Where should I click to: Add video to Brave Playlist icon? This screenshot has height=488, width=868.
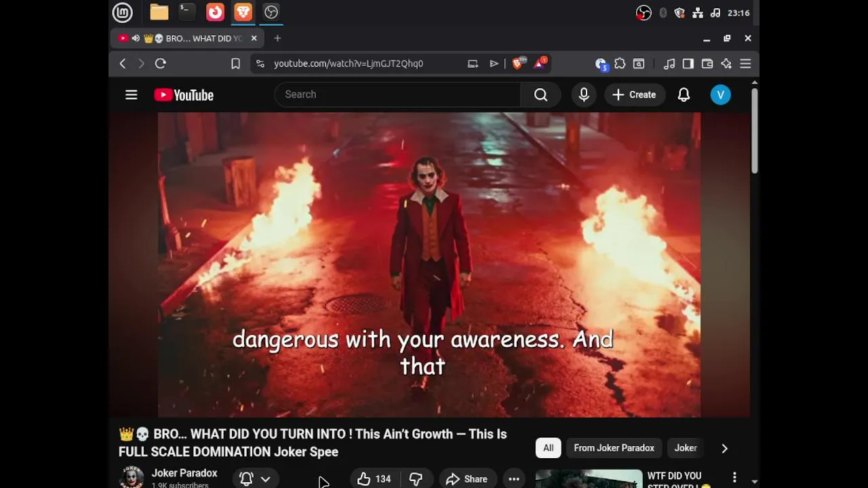tap(494, 64)
